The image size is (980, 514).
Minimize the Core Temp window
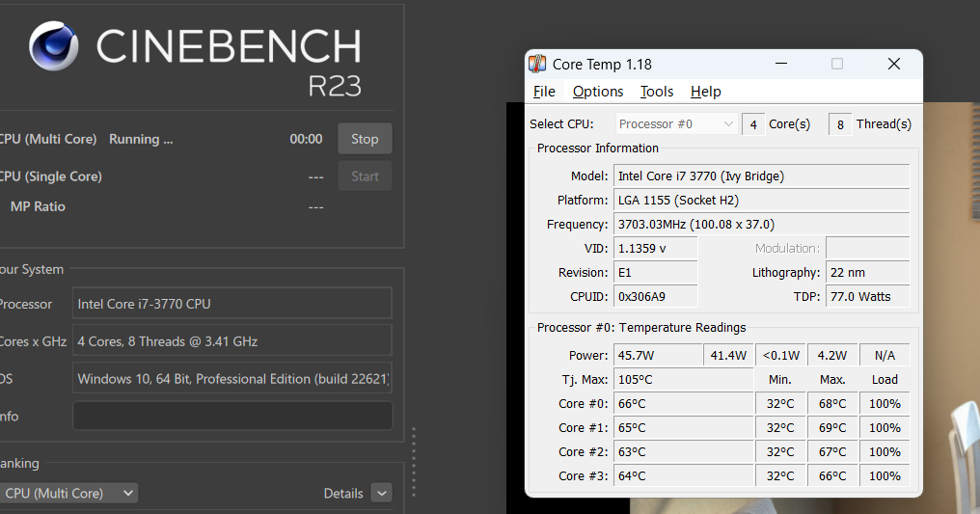781,64
